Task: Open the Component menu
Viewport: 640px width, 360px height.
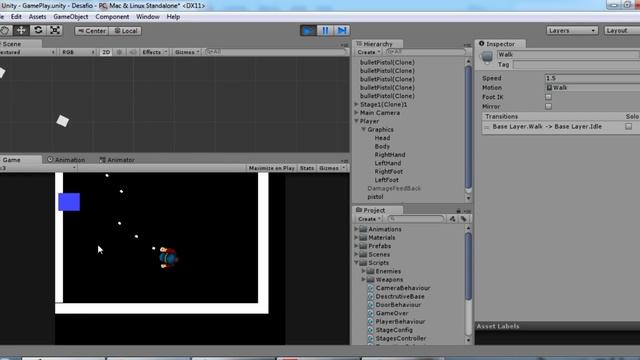Action: (112, 17)
